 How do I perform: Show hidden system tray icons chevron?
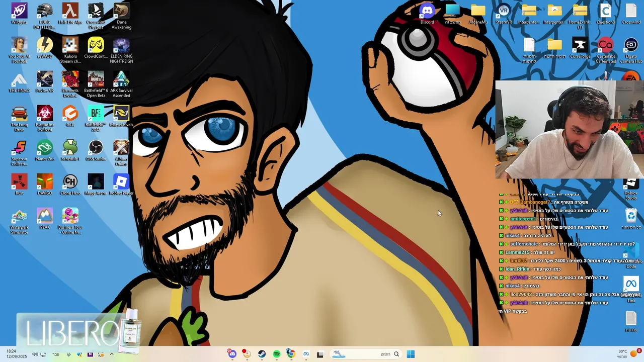[112, 354]
